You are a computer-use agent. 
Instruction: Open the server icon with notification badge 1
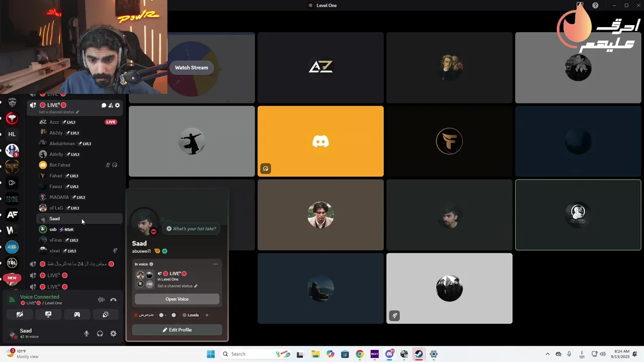(12, 150)
